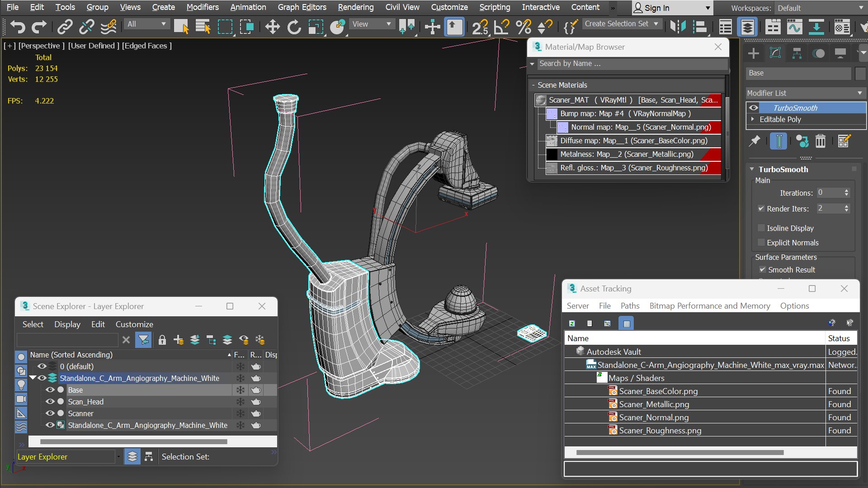Open the Modifiers menu
This screenshot has width=868, height=488.
203,7
